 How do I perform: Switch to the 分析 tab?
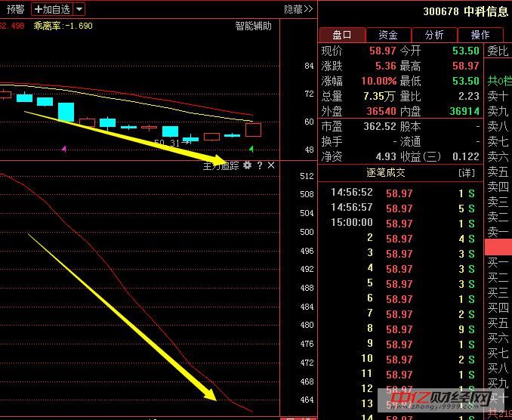(434, 35)
